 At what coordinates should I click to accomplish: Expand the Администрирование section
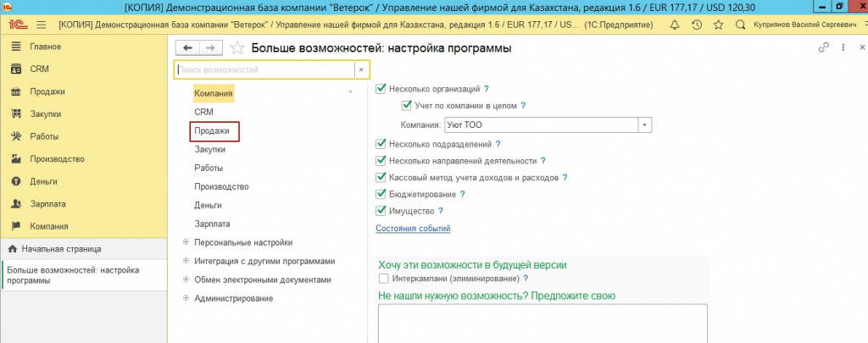click(x=186, y=298)
